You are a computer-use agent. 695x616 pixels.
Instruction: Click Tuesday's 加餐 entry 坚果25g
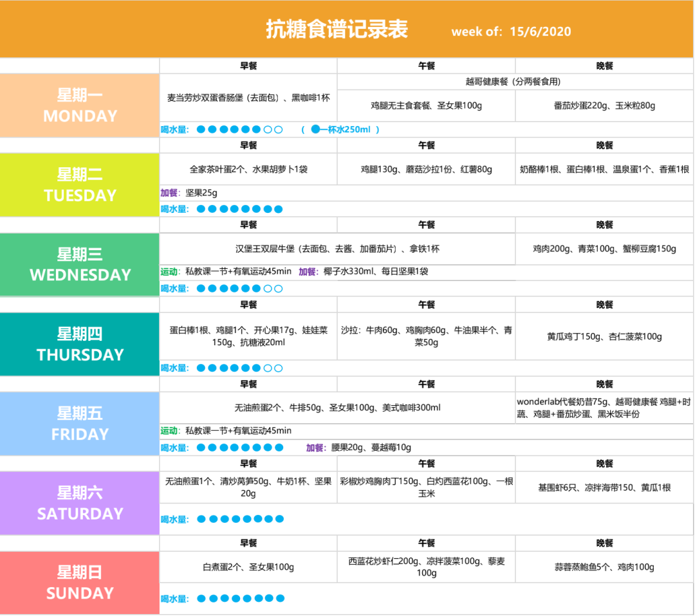199,192
